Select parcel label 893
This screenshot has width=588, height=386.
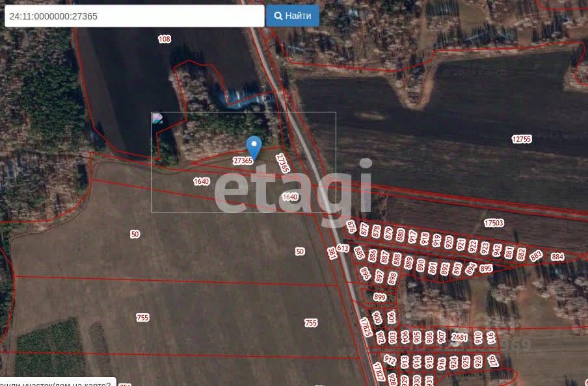click(x=457, y=268)
